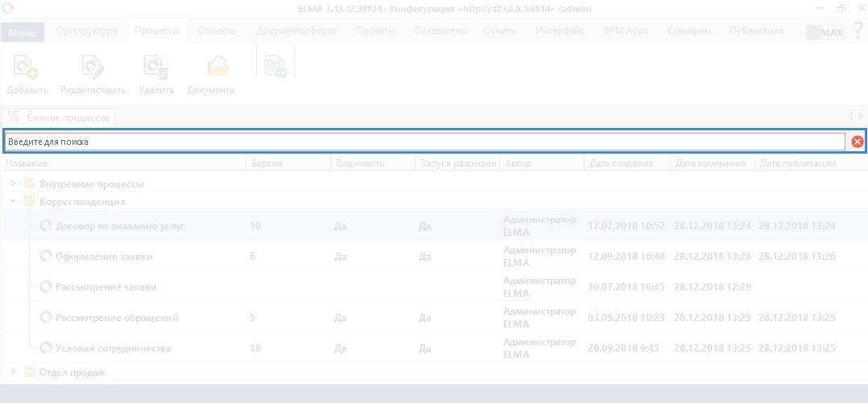Image resolution: width=868 pixels, height=403 pixels.
Task: Sort by the Дата публикации column header
Action: (810, 163)
